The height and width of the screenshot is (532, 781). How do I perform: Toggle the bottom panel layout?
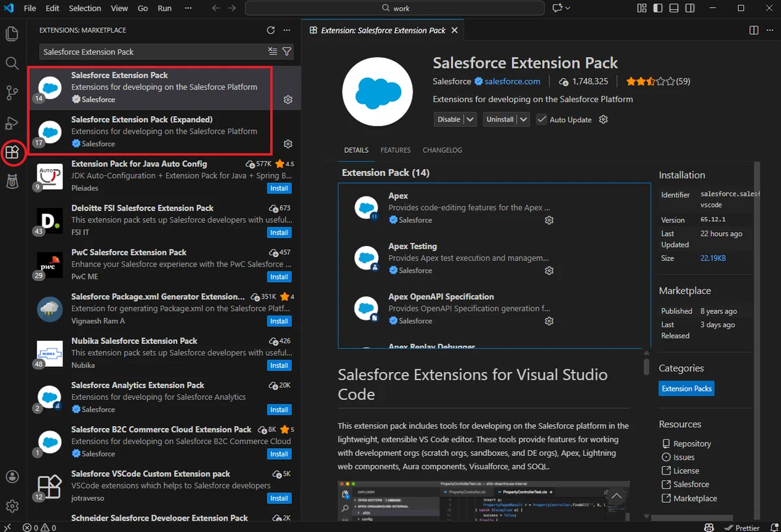[x=674, y=8]
